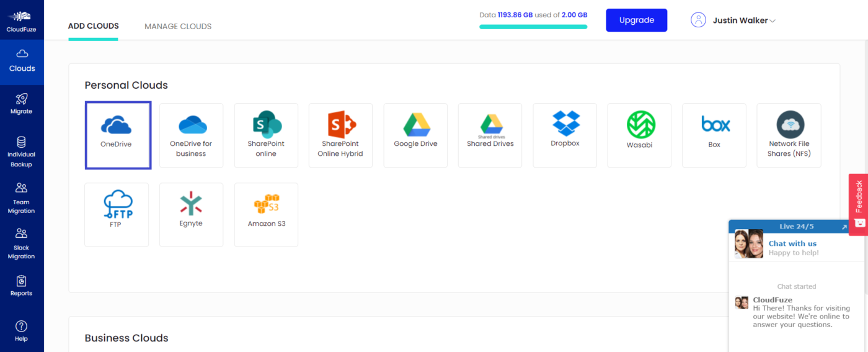Add FTP cloud

pyautogui.click(x=117, y=215)
